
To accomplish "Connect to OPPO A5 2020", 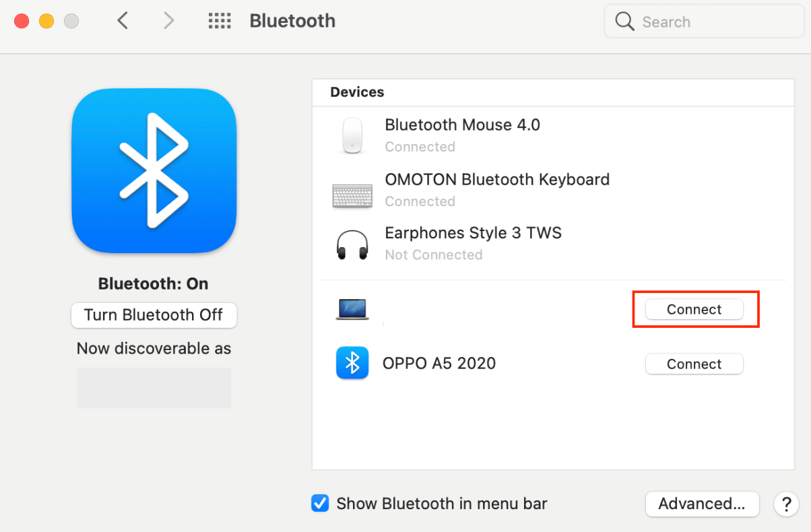I will click(x=694, y=364).
